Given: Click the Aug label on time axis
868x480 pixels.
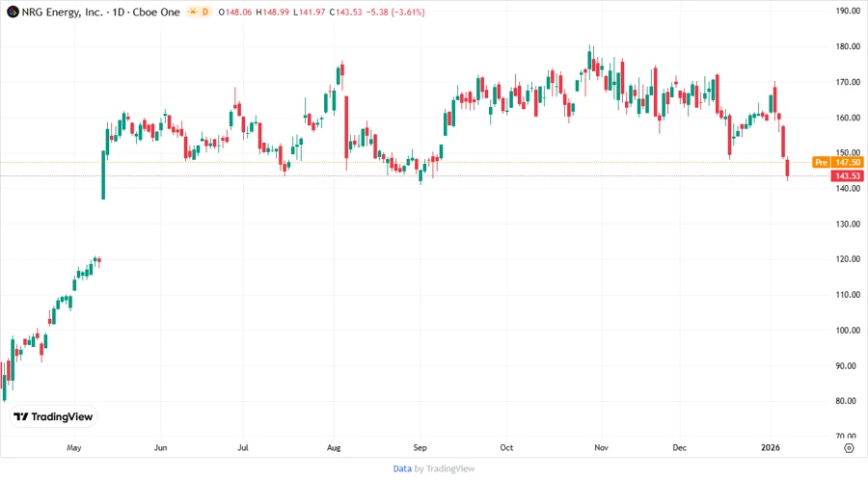Looking at the screenshot, I should 334,448.
